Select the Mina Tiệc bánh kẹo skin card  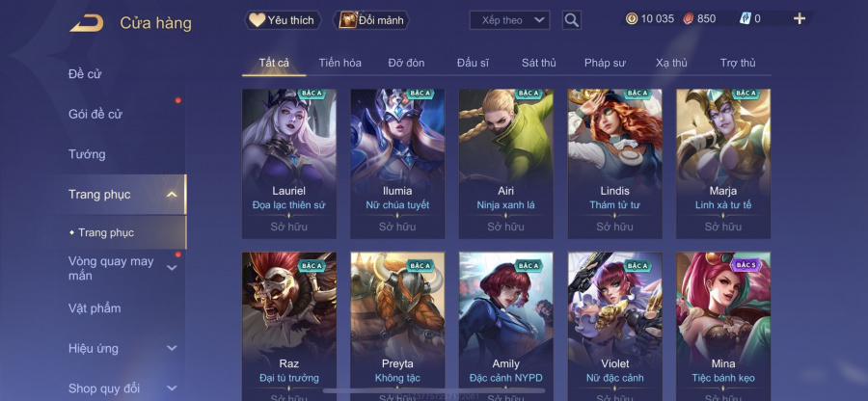(x=723, y=327)
